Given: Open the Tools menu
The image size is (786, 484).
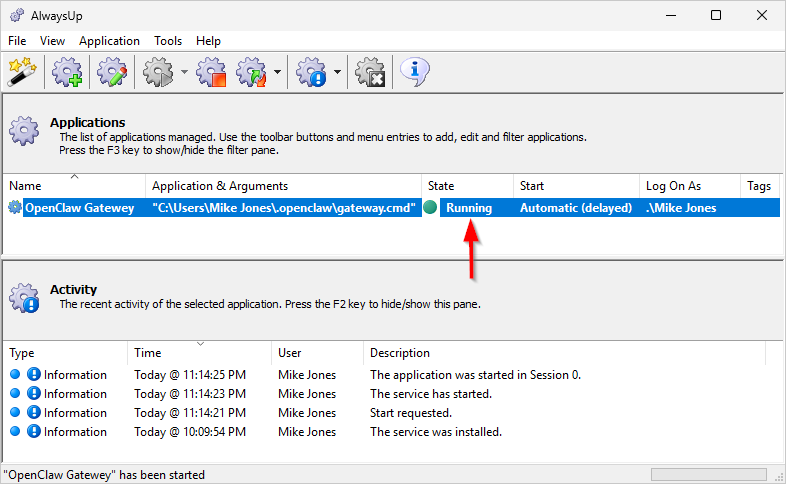Looking at the screenshot, I should [x=168, y=41].
